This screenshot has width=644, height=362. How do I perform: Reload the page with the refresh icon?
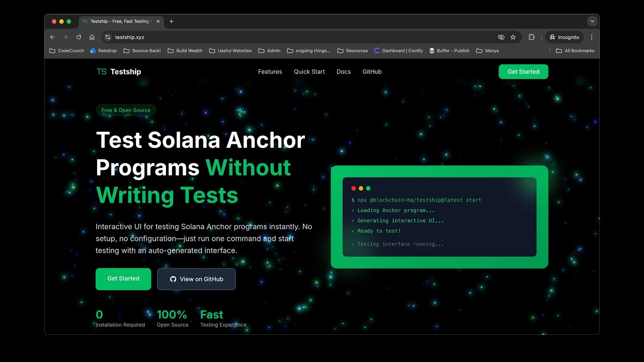[x=79, y=37]
